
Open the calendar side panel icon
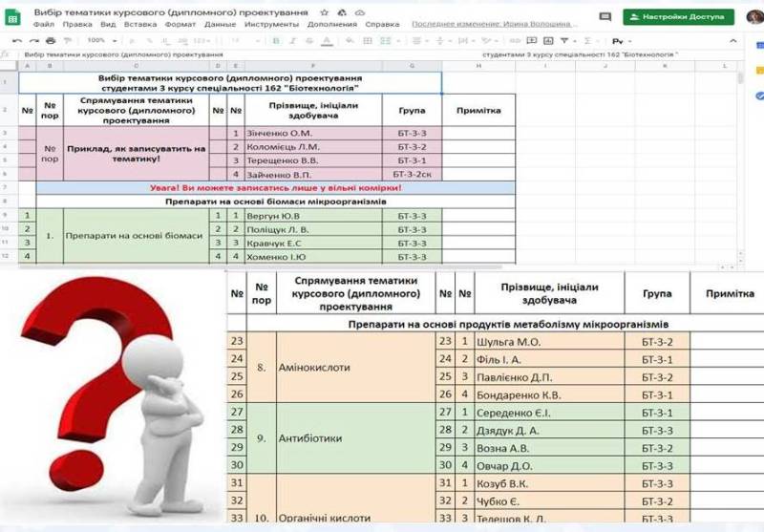coord(759,45)
